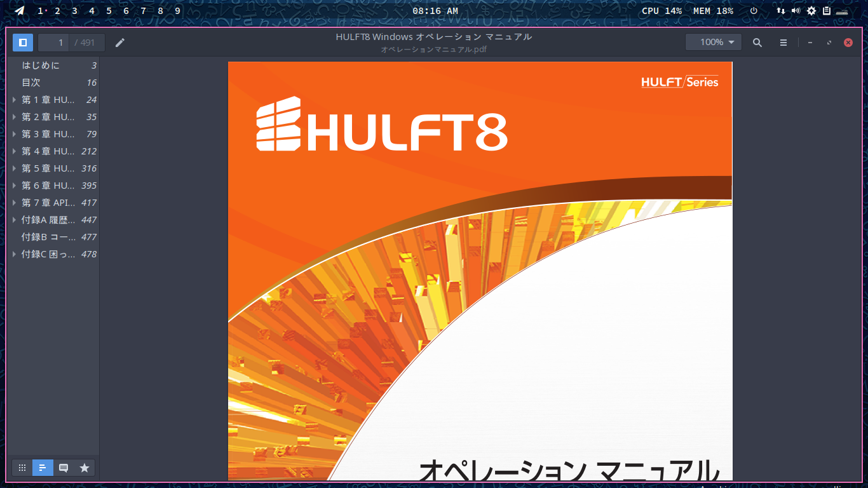Show annotations list in sidebar
The height and width of the screenshot is (488, 868).
point(64,468)
